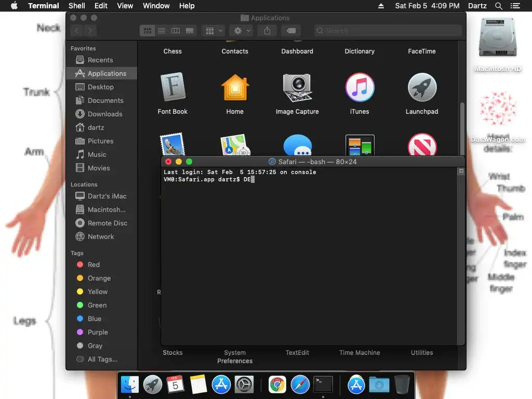
Task: Switch Finder to list view
Action: 162,31
